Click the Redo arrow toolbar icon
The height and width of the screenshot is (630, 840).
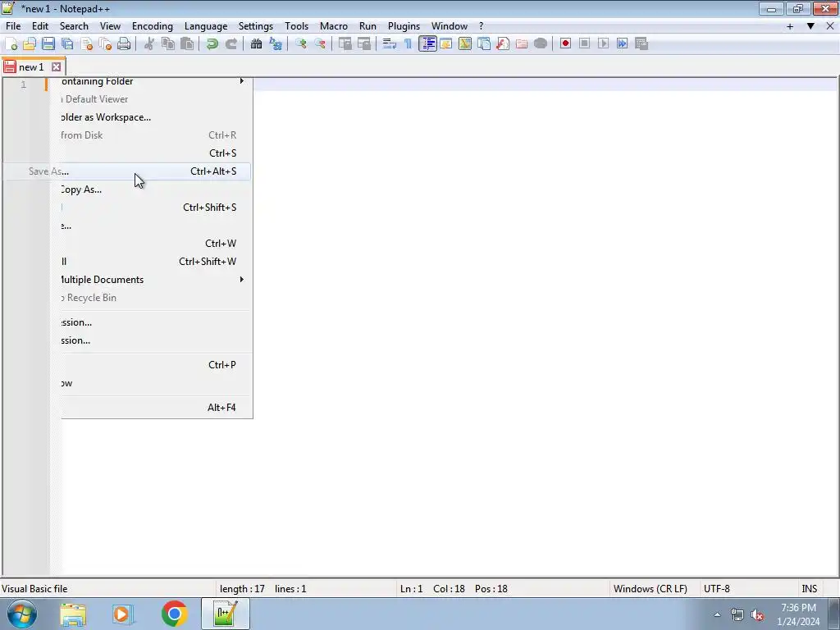tap(231, 44)
